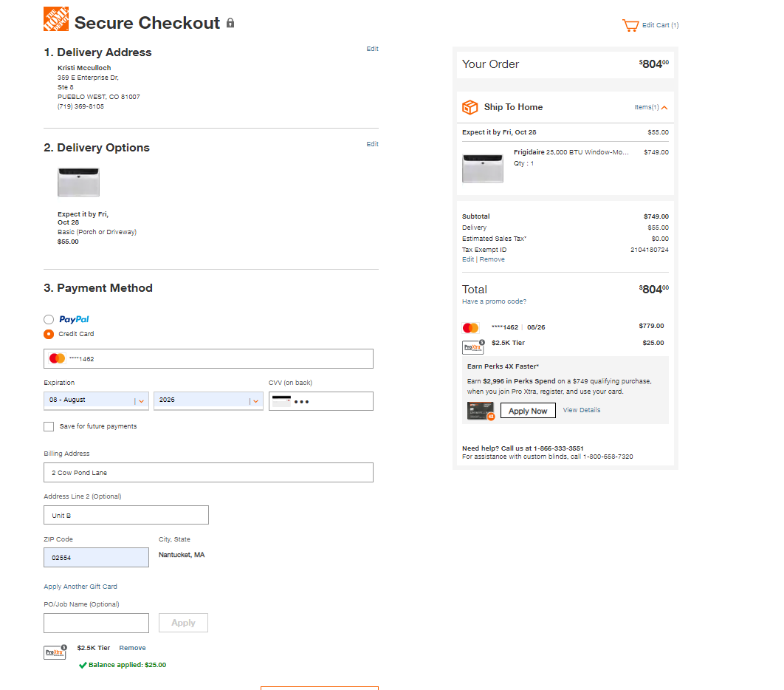
Task: Click 'Expect it by Fri, Oct 28' in order summary
Action: [499, 132]
